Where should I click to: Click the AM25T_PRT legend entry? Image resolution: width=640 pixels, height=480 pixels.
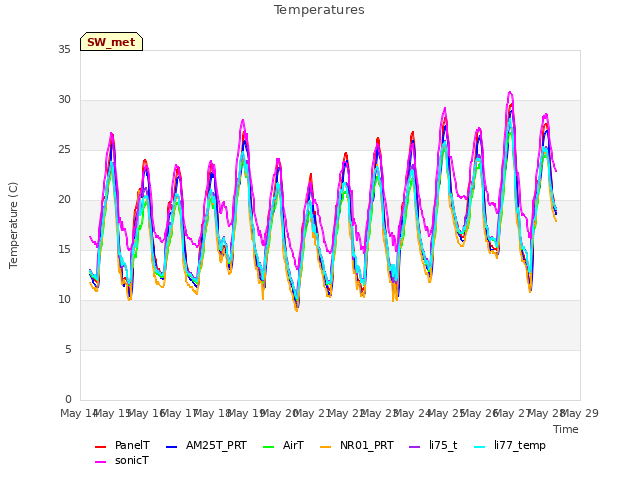pyautogui.click(x=207, y=445)
